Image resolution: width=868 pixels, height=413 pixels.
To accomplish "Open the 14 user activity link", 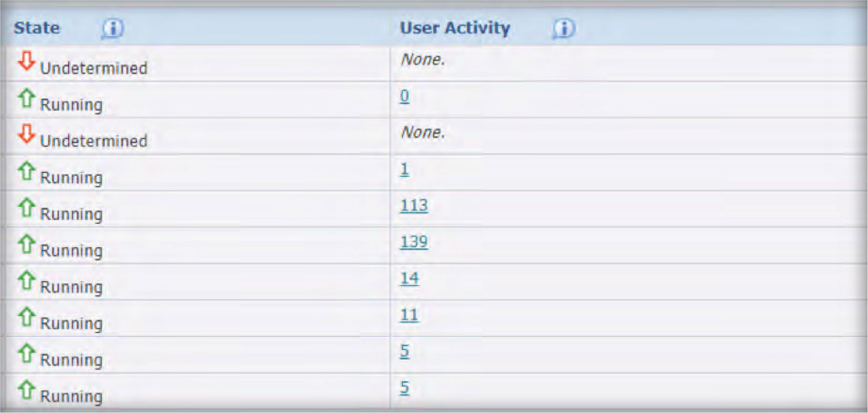I will point(409,278).
